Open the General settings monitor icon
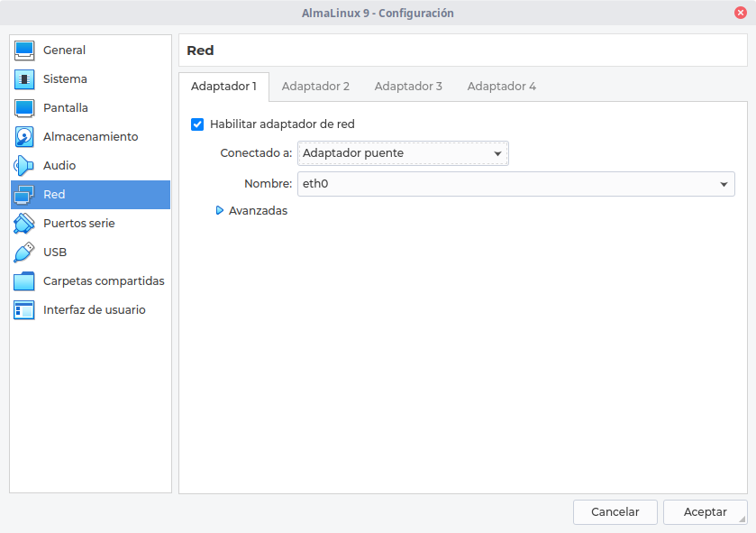Screen dimensions: 756x533 pyautogui.click(x=24, y=51)
